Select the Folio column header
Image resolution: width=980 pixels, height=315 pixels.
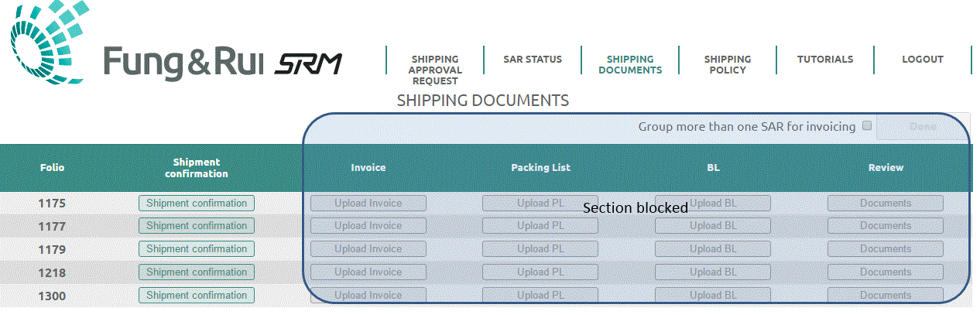53,167
